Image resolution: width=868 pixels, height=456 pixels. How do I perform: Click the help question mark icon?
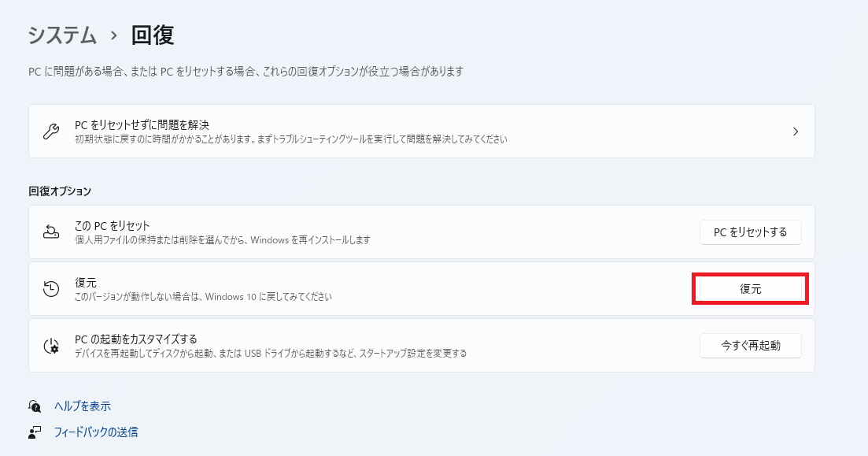point(33,406)
